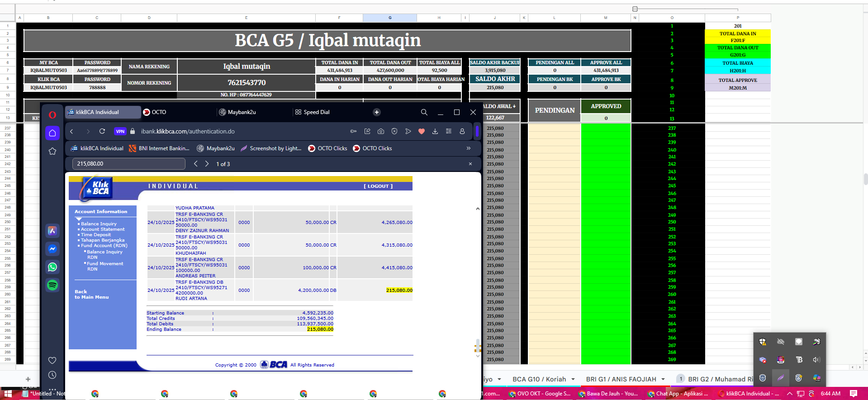Viewport: 868px width, 400px height.
Task: Open BNI Internet Banking bookmark
Action: pyautogui.click(x=159, y=148)
